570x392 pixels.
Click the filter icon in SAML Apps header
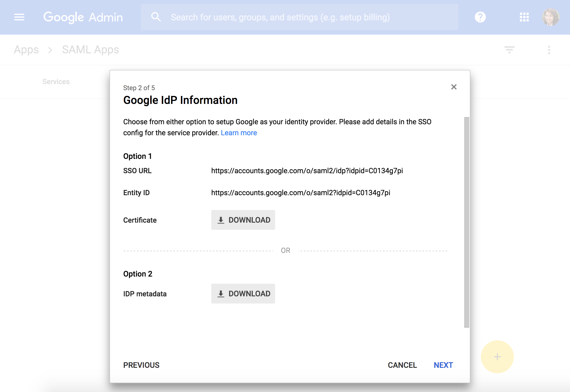coord(509,50)
